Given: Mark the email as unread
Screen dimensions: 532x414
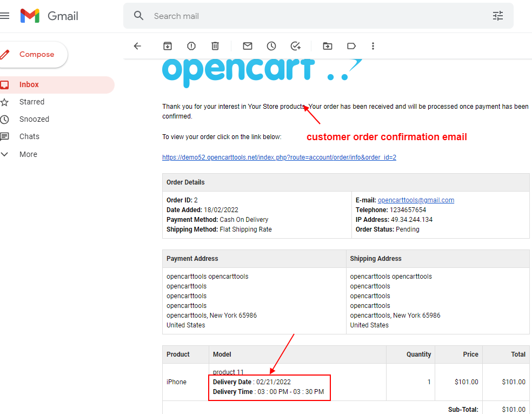Looking at the screenshot, I should (x=247, y=46).
